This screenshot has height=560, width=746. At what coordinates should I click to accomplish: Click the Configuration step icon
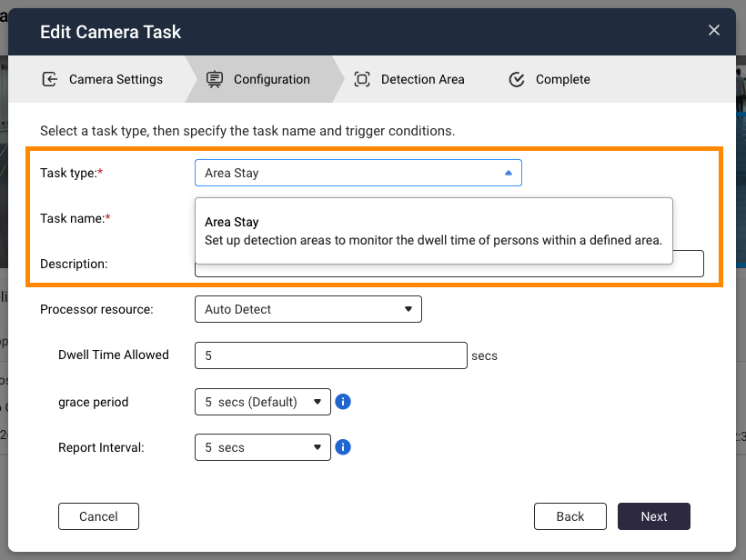(x=215, y=79)
